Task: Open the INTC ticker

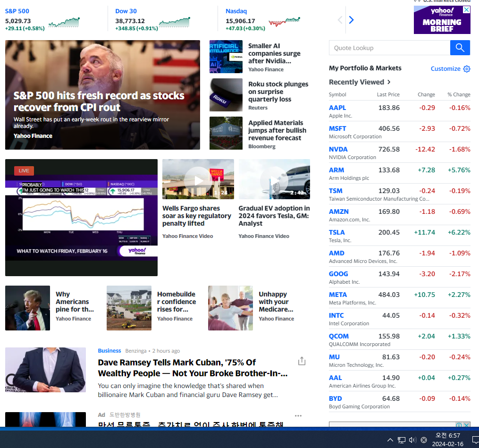Action: click(336, 315)
